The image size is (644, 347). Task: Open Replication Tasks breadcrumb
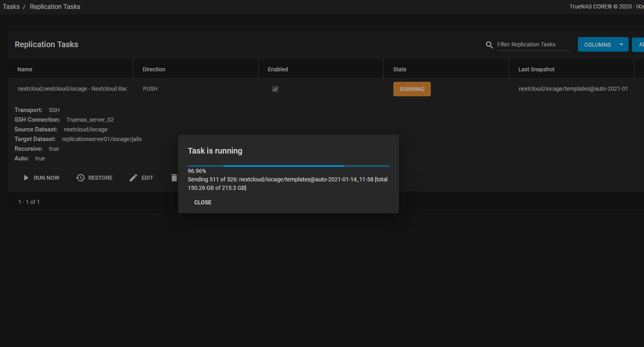[55, 6]
